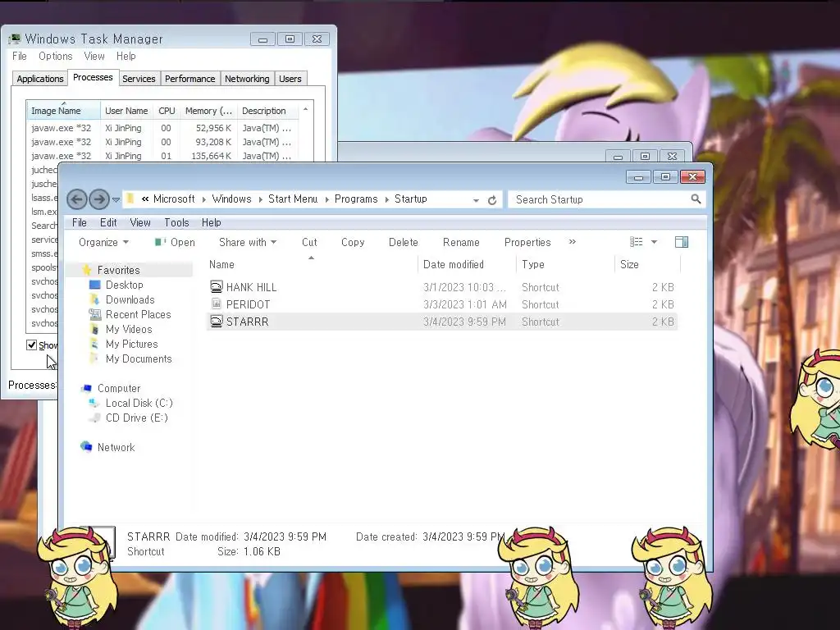Open recent locations dropdown beside forward button

pos(116,200)
